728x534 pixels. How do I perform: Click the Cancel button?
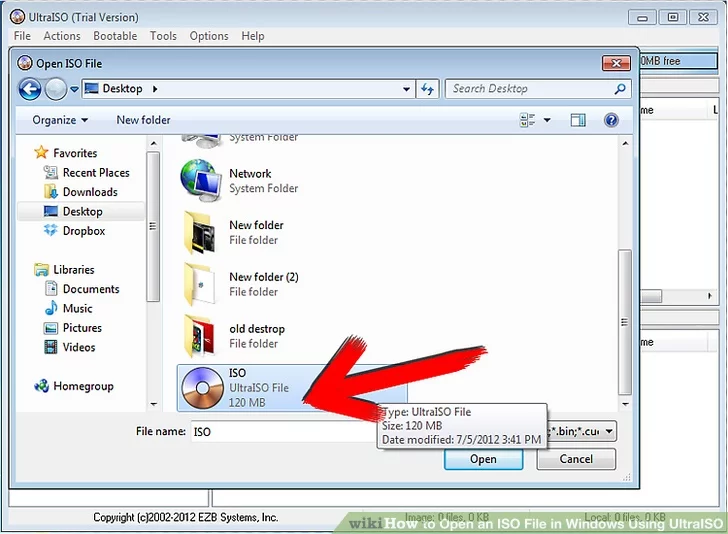pyautogui.click(x=576, y=459)
